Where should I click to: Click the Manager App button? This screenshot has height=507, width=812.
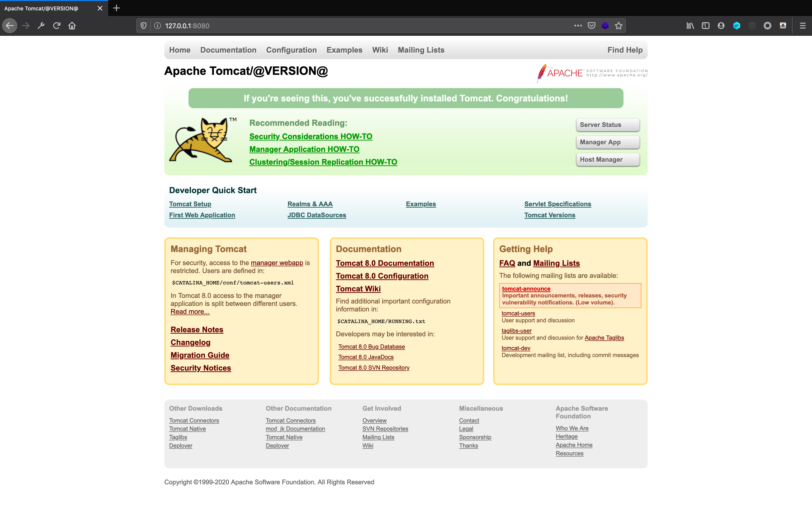608,142
